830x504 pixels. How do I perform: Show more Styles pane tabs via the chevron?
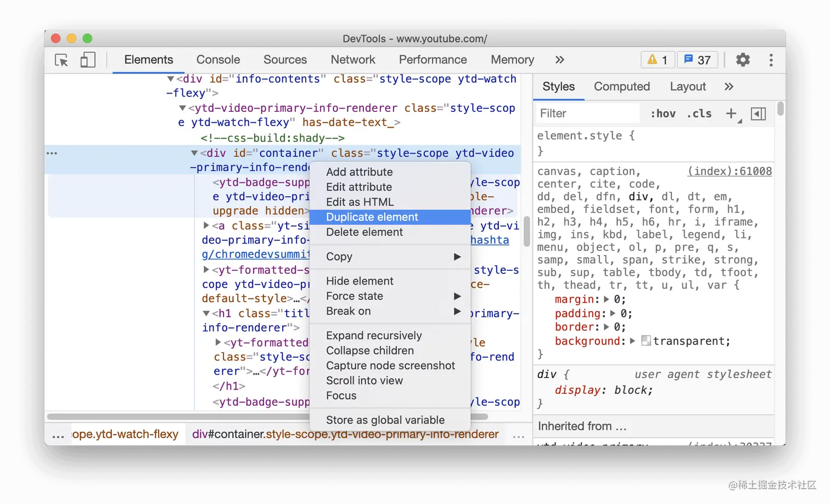tap(728, 87)
